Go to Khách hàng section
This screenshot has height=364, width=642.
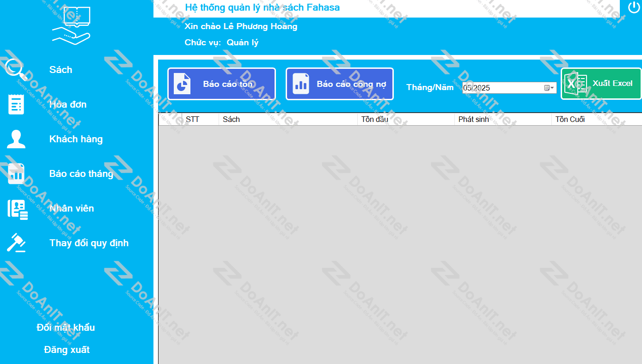pos(76,139)
